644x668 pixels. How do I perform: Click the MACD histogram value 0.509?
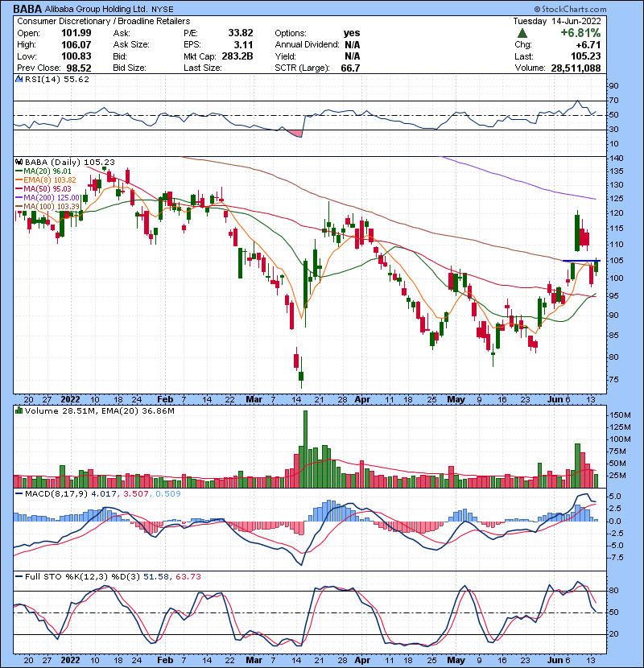(x=168, y=494)
